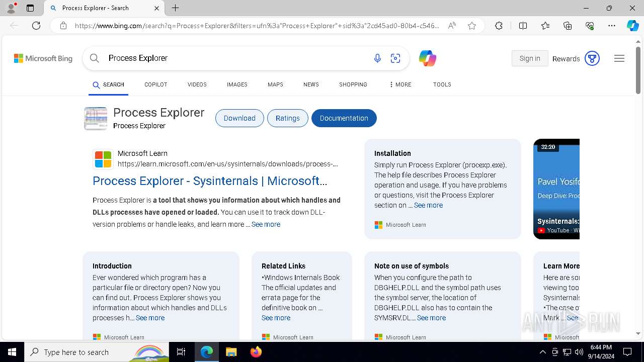Open Edge Settings and more menu
This screenshot has width=644, height=362.
coord(612,26)
